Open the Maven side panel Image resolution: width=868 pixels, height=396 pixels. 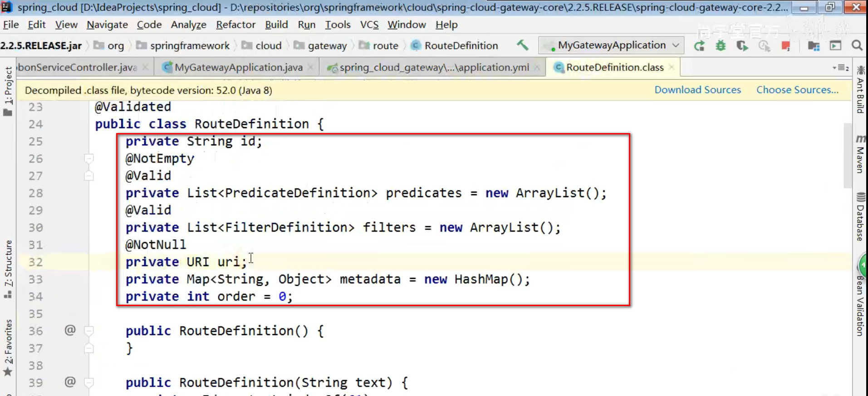click(x=860, y=154)
